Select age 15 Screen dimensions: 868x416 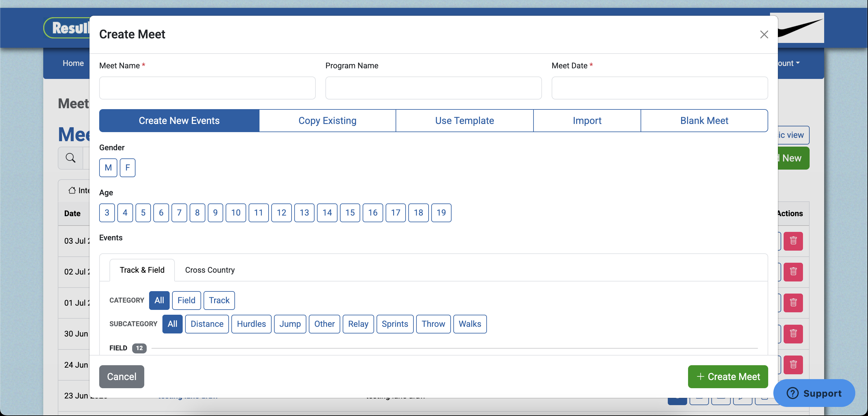[x=350, y=213]
